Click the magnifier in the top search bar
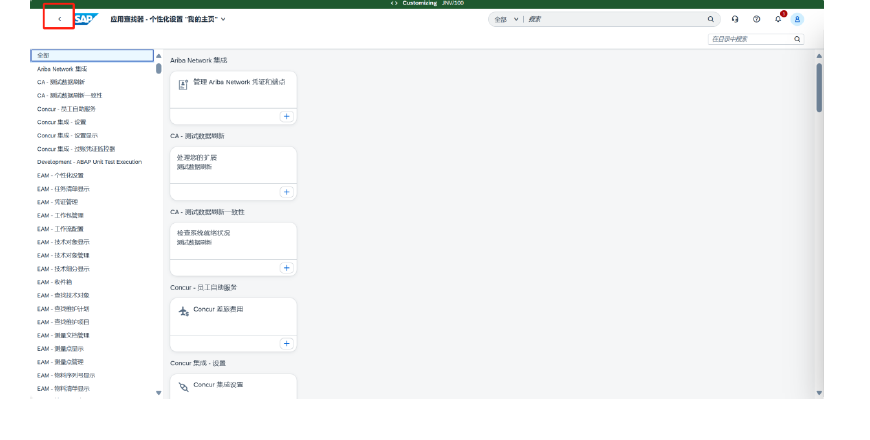 pyautogui.click(x=711, y=19)
